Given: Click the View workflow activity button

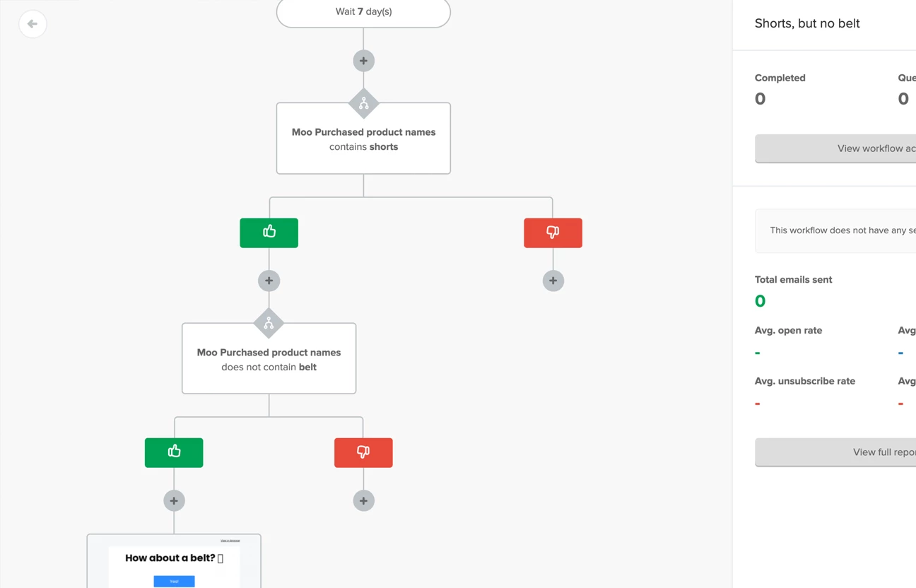Looking at the screenshot, I should coord(835,148).
